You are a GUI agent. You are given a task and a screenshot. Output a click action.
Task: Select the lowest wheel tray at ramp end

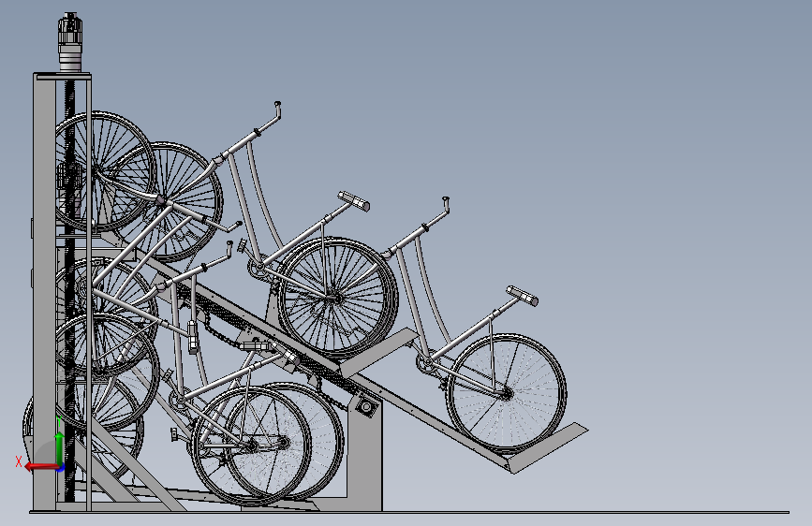point(549,447)
